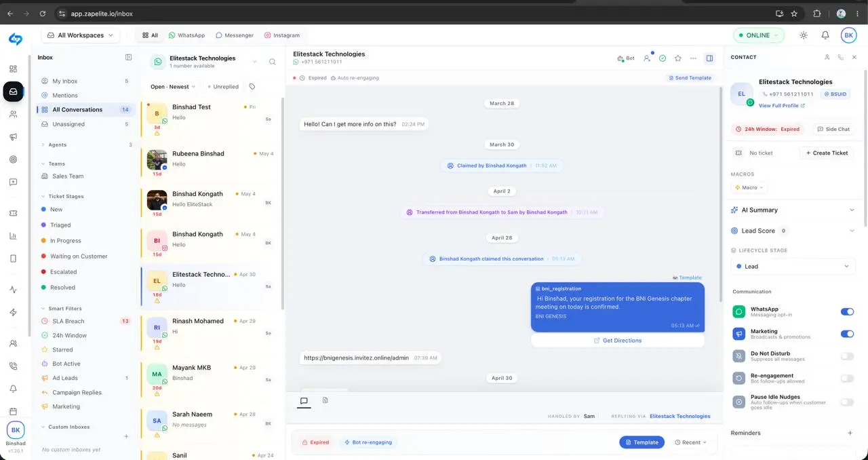Click the tag filter icon beside Unreplied

[x=252, y=87]
